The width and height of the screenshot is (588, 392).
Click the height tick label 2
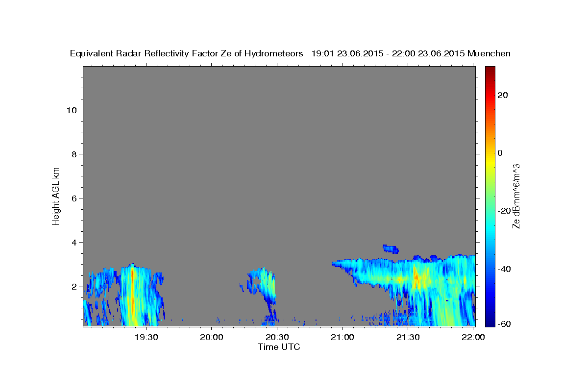coord(74,287)
